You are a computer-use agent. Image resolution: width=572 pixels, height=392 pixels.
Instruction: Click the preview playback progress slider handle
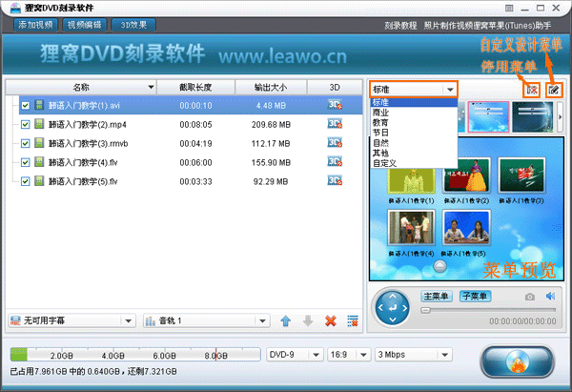coord(425,310)
